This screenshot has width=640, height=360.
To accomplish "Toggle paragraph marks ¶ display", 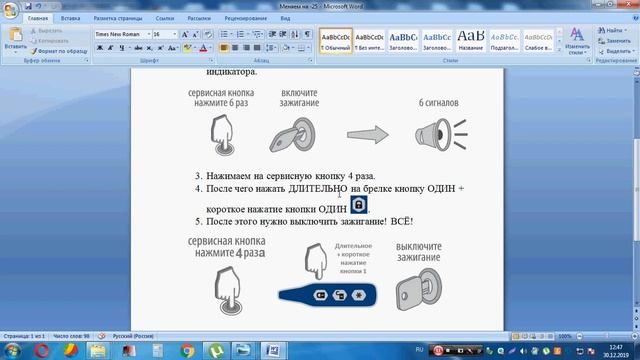I will click(307, 34).
